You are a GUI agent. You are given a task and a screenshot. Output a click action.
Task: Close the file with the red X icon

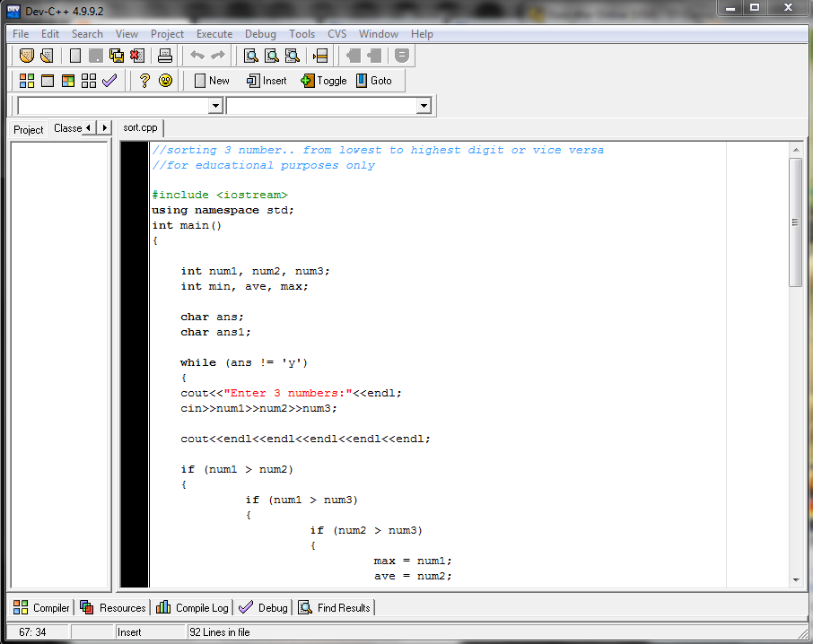coord(137,56)
